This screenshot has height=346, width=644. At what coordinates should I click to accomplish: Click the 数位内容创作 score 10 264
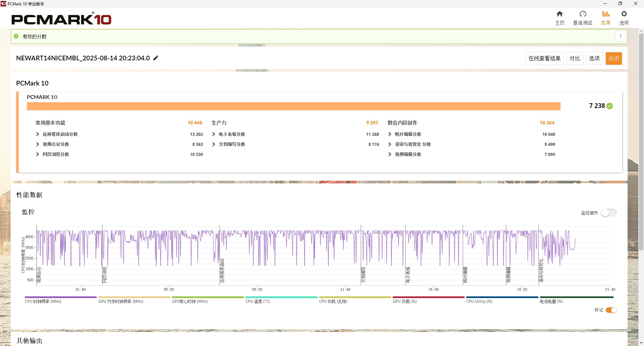tap(547, 123)
